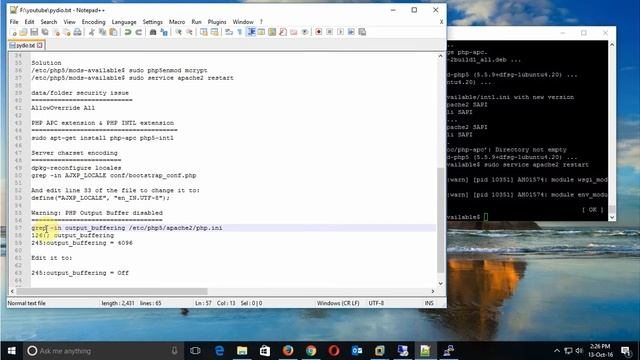Click the line 'sudo apt-get install php-apc php5-intl'

click(102, 138)
